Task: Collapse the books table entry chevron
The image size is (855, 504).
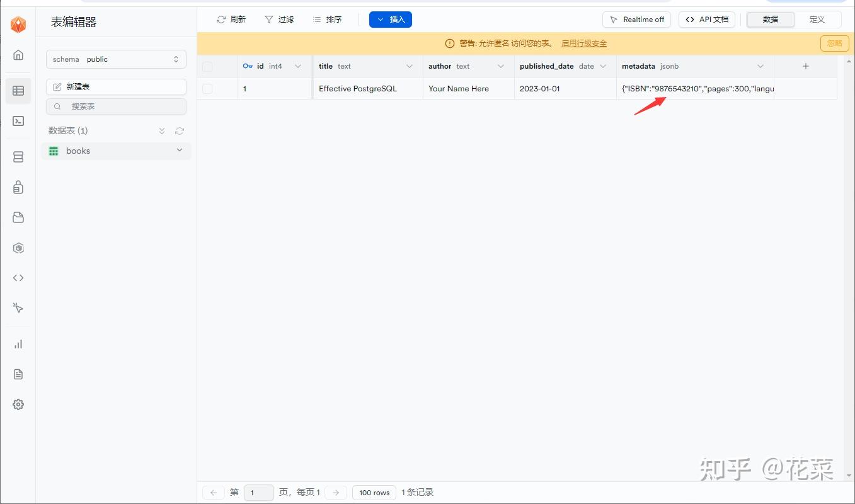Action: [x=180, y=151]
